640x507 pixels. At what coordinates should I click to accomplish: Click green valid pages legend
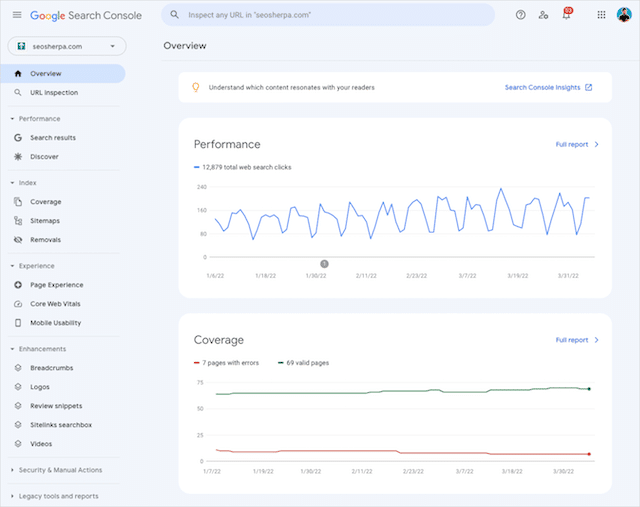tap(303, 363)
